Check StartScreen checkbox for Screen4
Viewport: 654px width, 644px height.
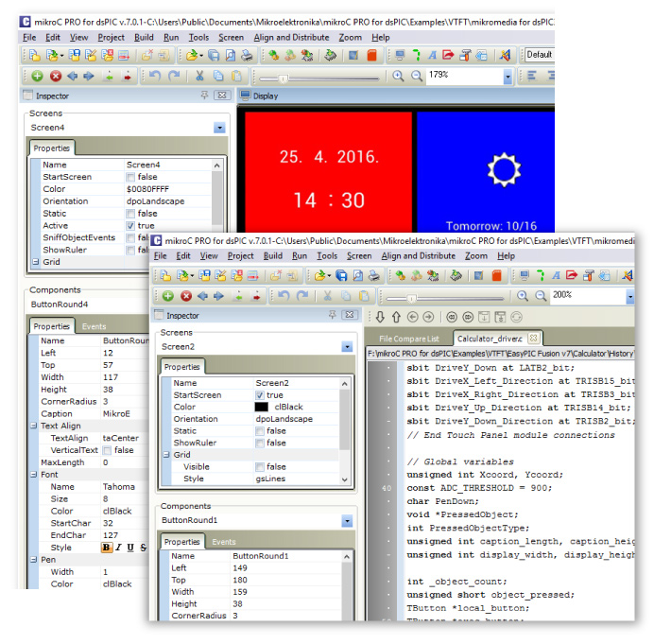coord(130,177)
